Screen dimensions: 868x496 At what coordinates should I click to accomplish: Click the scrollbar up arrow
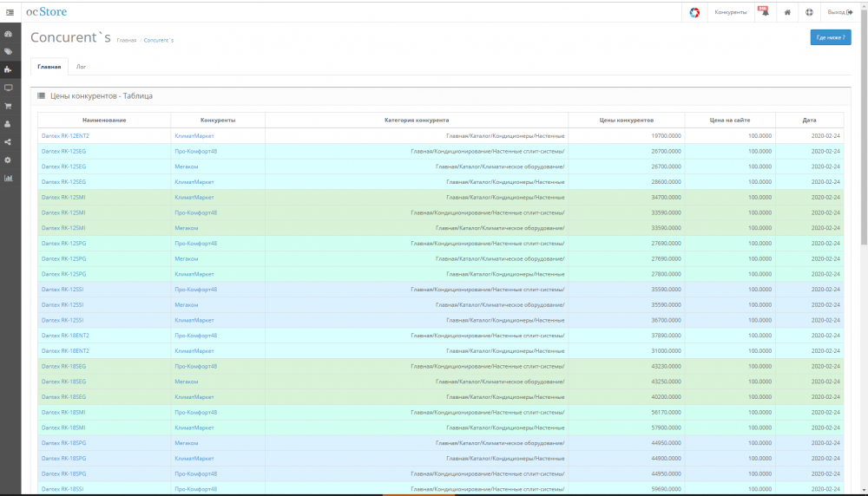point(864,5)
